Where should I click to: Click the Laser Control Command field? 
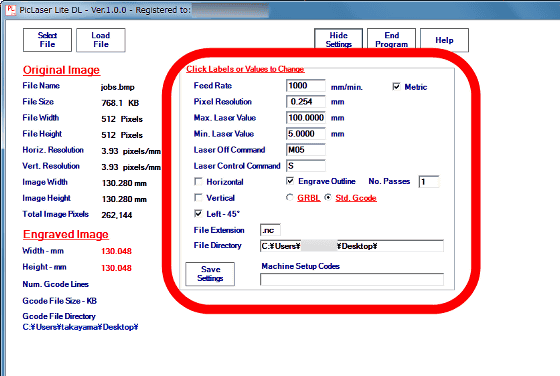(306, 166)
